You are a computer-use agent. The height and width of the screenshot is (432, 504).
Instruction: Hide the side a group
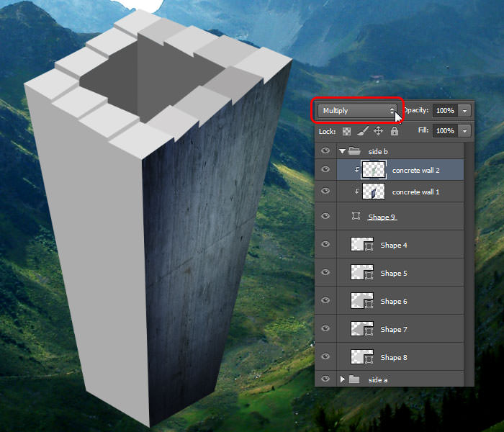click(325, 379)
